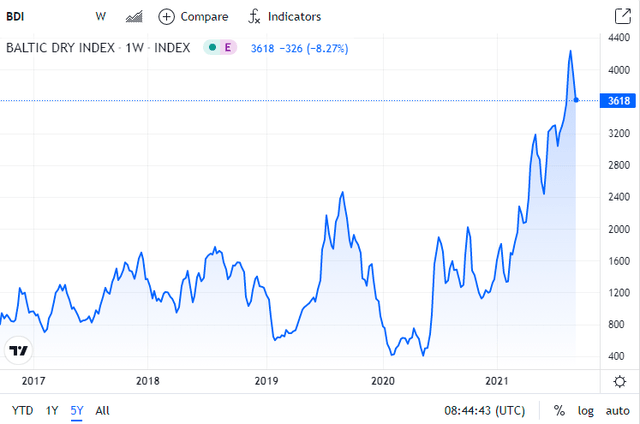Click the 2018 axis label

click(x=147, y=381)
